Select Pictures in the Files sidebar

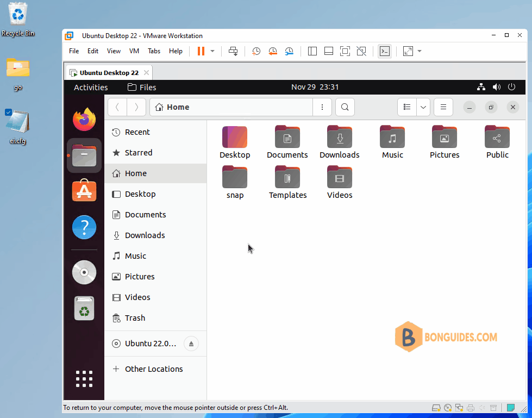tap(155, 277)
